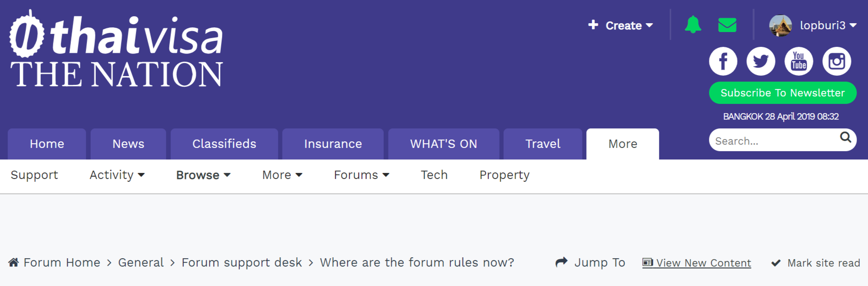Screen dimensions: 868x286
Task: Open the messages envelope icon
Action: 727,25
